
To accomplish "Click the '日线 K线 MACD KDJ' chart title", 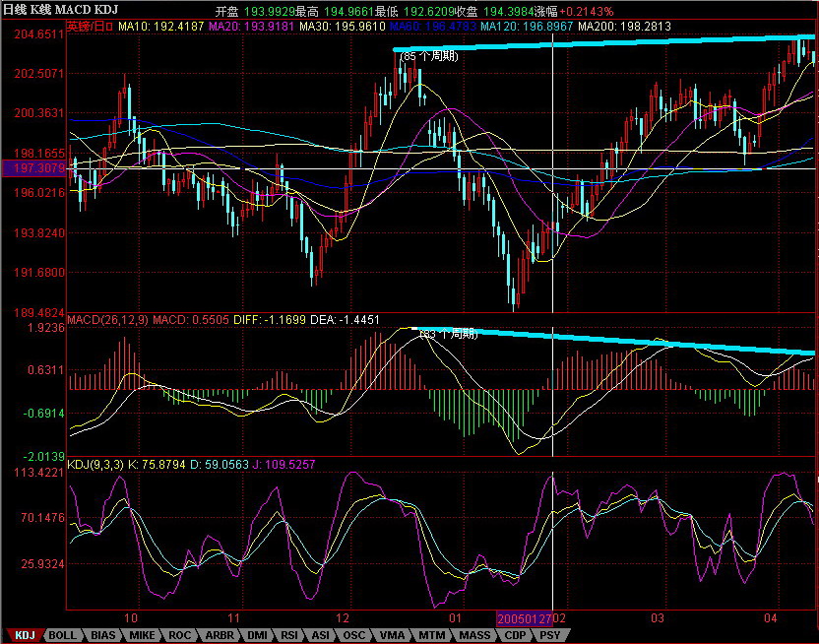I will pyautogui.click(x=61, y=10).
